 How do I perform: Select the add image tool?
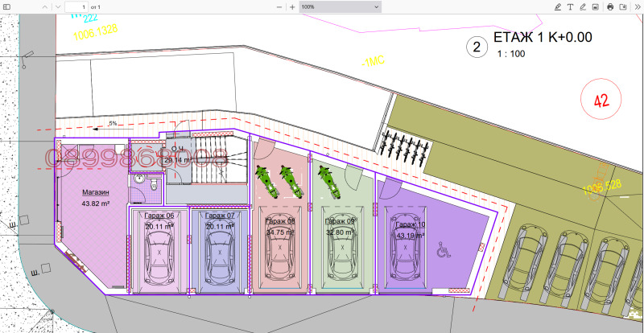coord(595,6)
